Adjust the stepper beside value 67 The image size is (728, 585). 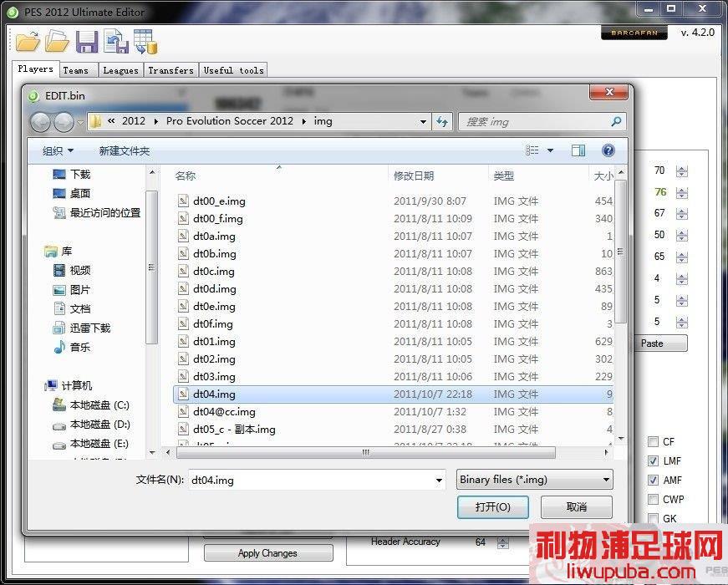click(x=681, y=214)
